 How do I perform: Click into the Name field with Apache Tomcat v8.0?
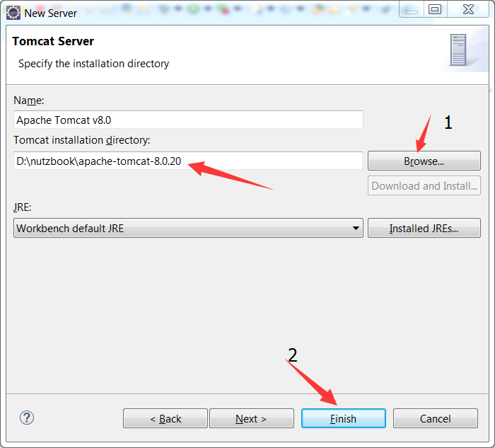point(188,120)
